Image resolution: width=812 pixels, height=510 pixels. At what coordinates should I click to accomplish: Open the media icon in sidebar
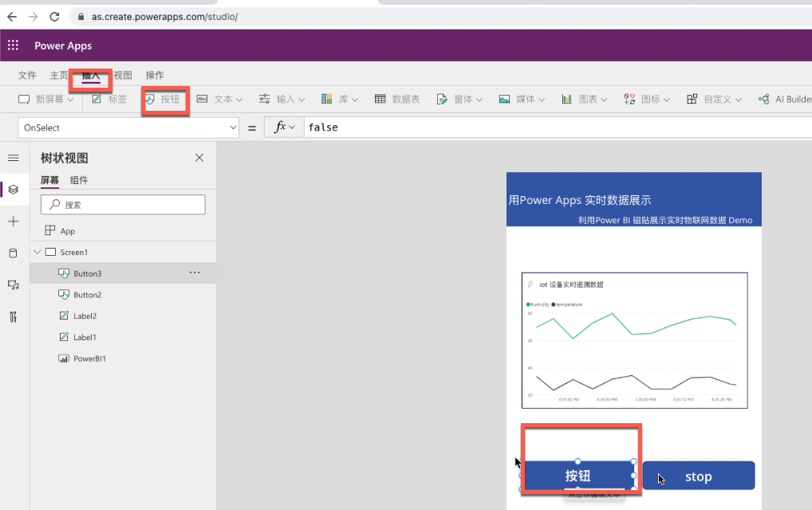14,285
